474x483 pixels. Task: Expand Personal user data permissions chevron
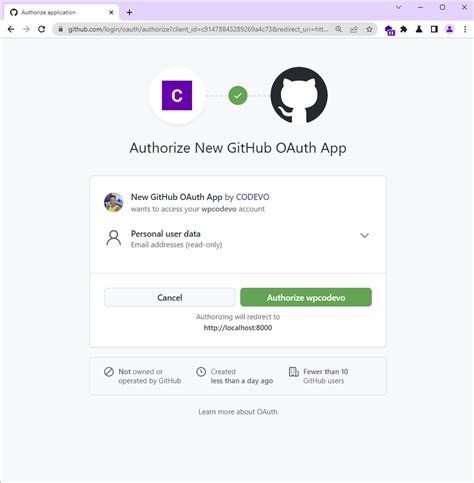(364, 235)
